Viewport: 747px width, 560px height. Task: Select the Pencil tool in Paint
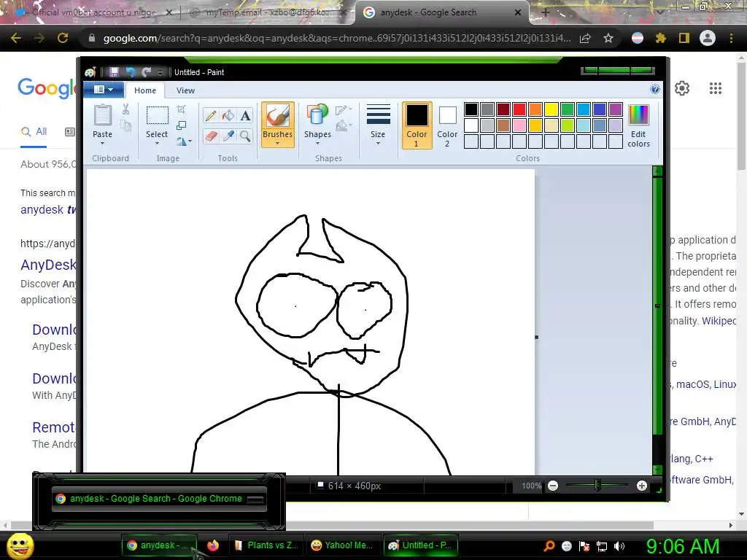point(211,116)
